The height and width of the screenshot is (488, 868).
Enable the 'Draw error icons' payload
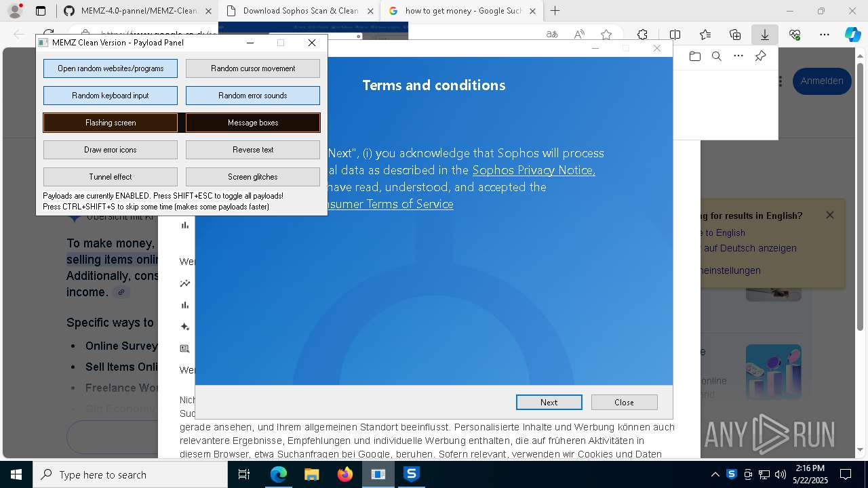(111, 150)
